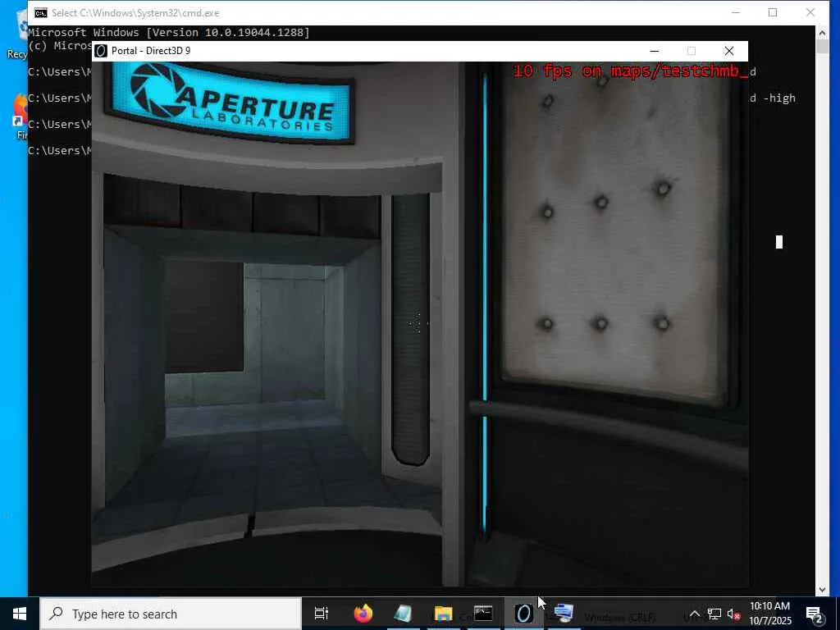The height and width of the screenshot is (630, 840).
Task: Open the Notepad app taskbar icon
Action: click(403, 614)
